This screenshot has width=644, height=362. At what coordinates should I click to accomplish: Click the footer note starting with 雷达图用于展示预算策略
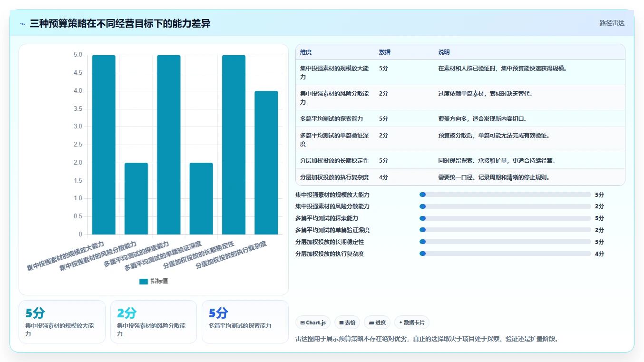coord(427,339)
